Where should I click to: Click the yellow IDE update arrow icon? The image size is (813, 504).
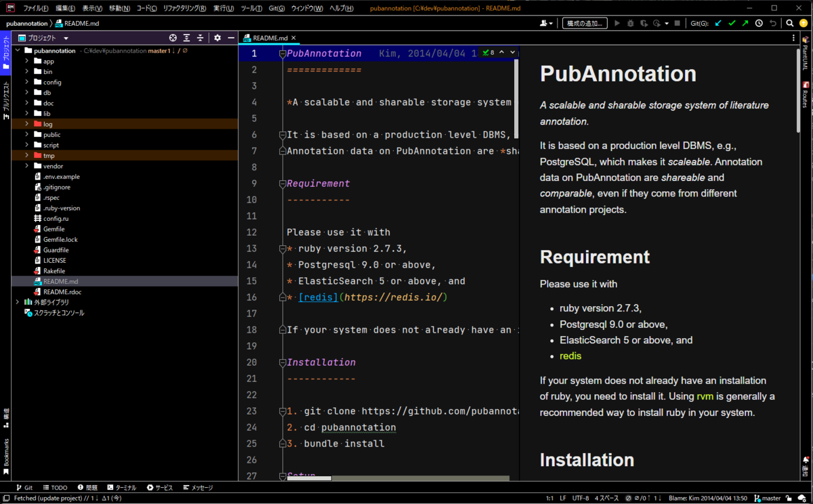(803, 23)
